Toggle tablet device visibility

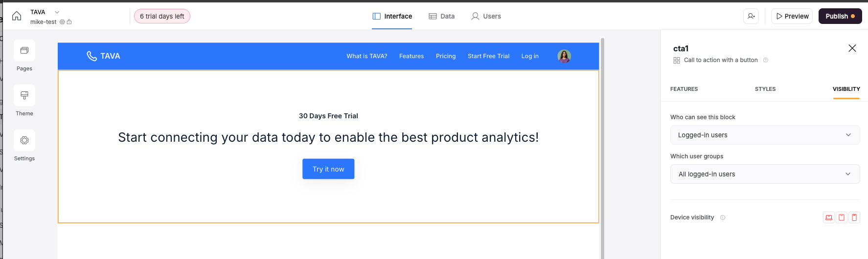(x=842, y=217)
